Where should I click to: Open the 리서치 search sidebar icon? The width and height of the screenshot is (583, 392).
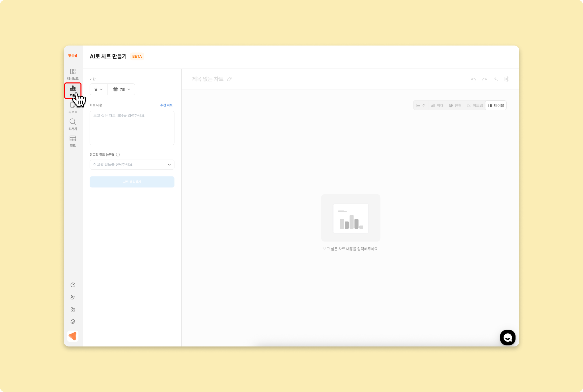[x=73, y=124]
